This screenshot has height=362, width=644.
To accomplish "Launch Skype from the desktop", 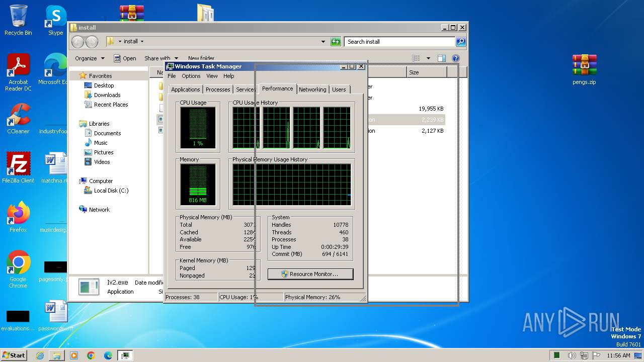I will pos(55,20).
